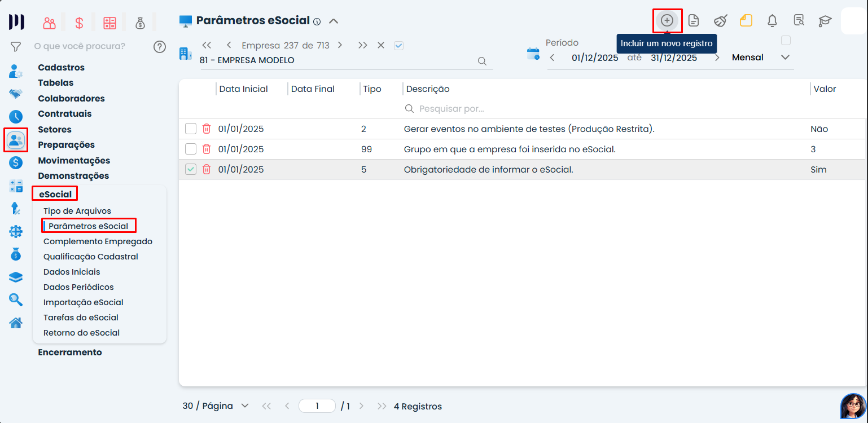Expand the 30 / Página size dropdown
The height and width of the screenshot is (423, 868).
[245, 406]
